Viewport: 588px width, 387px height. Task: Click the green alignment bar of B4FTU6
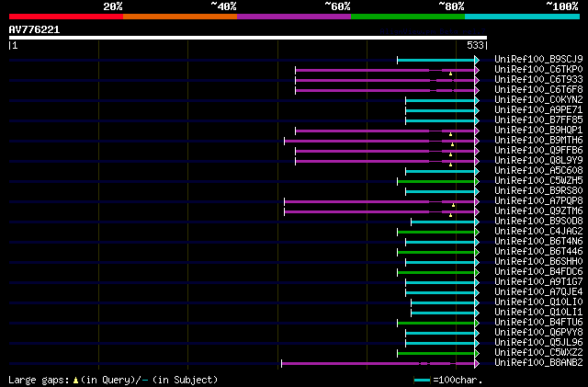(x=438, y=324)
